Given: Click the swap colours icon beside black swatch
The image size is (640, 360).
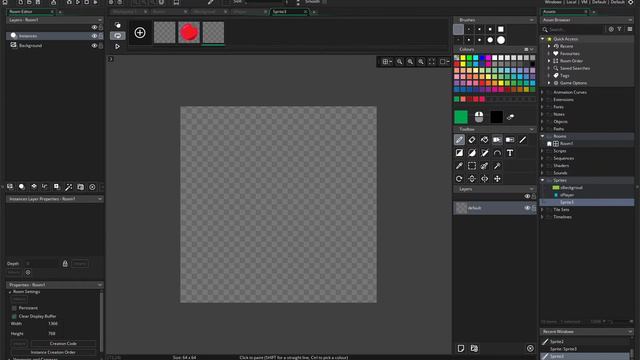Looking at the screenshot, I should (511, 117).
